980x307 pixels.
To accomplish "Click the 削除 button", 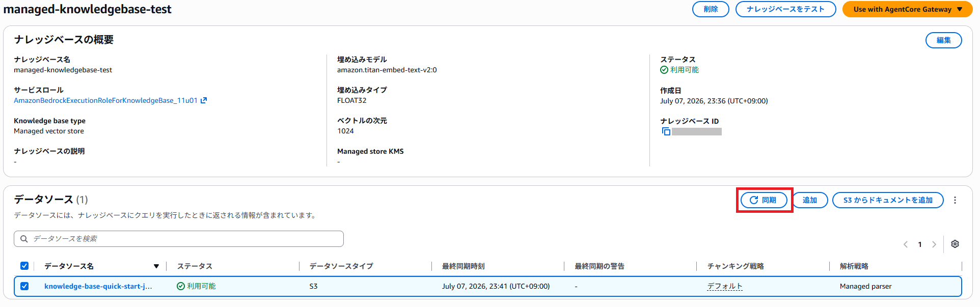I will [x=711, y=9].
